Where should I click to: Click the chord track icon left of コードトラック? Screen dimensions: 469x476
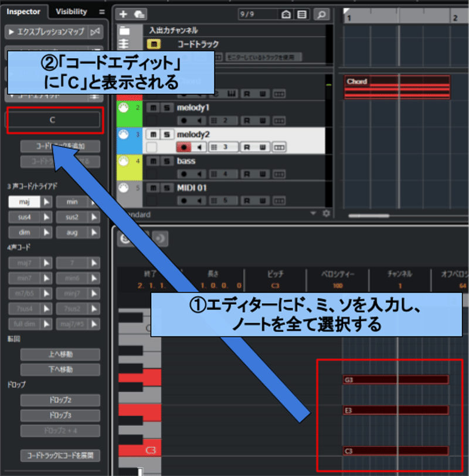(124, 44)
